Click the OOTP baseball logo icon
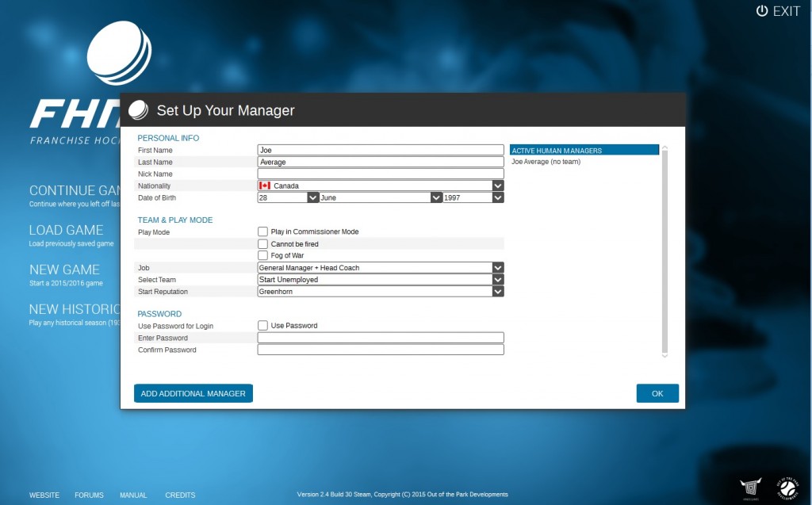 [x=788, y=488]
